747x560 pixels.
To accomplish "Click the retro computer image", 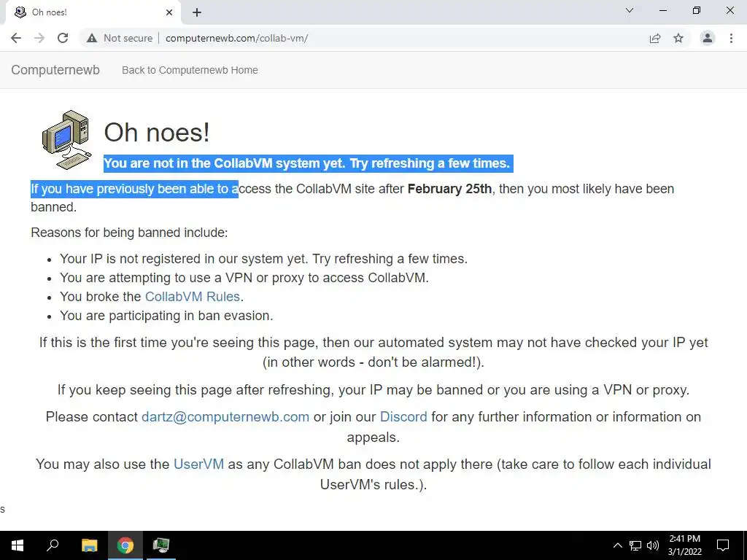I will (66, 139).
